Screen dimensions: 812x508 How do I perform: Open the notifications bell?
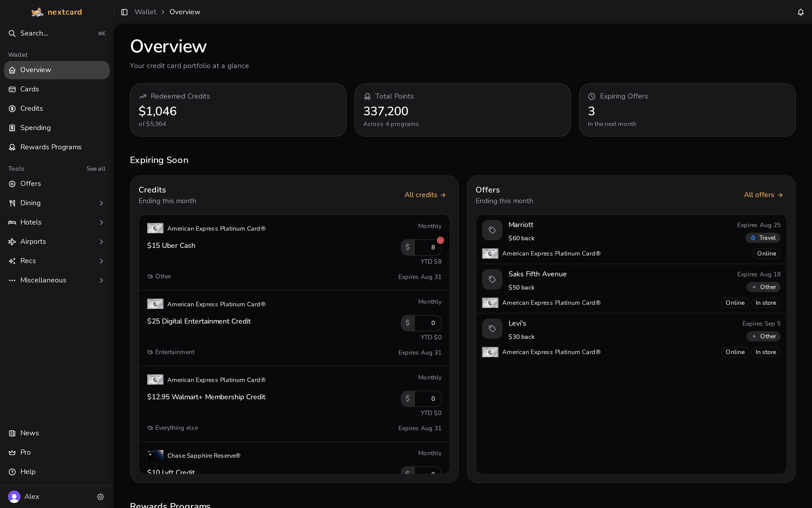(x=801, y=12)
